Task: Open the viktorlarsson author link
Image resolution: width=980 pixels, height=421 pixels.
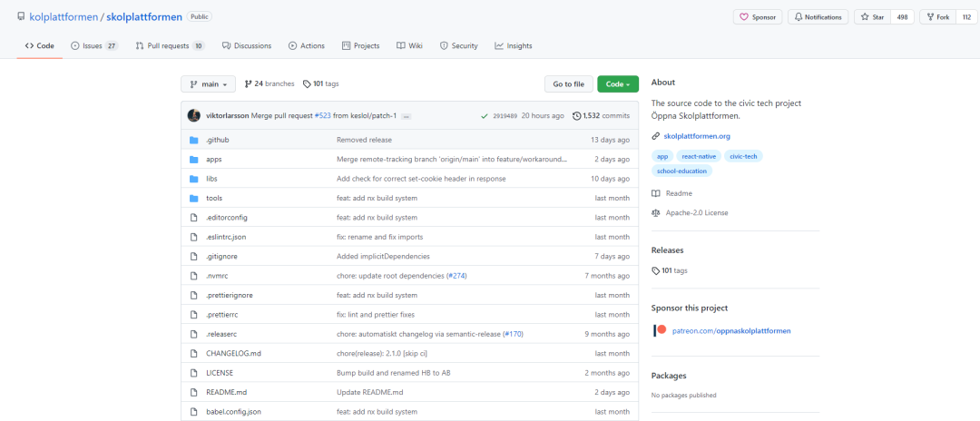Action: [228, 115]
